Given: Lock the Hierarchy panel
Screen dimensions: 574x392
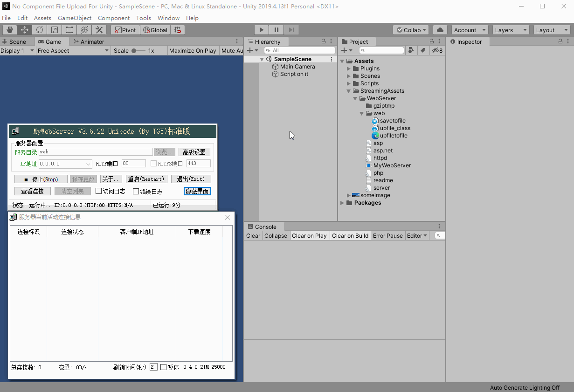Looking at the screenshot, I should 324,41.
